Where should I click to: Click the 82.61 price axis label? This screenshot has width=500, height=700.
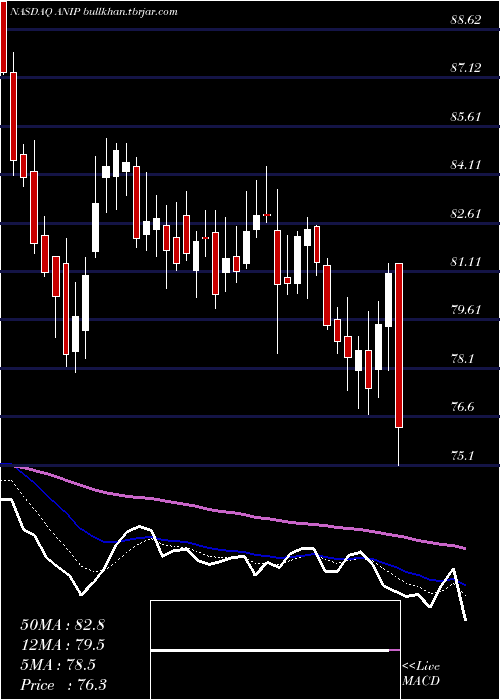pyautogui.click(x=466, y=213)
